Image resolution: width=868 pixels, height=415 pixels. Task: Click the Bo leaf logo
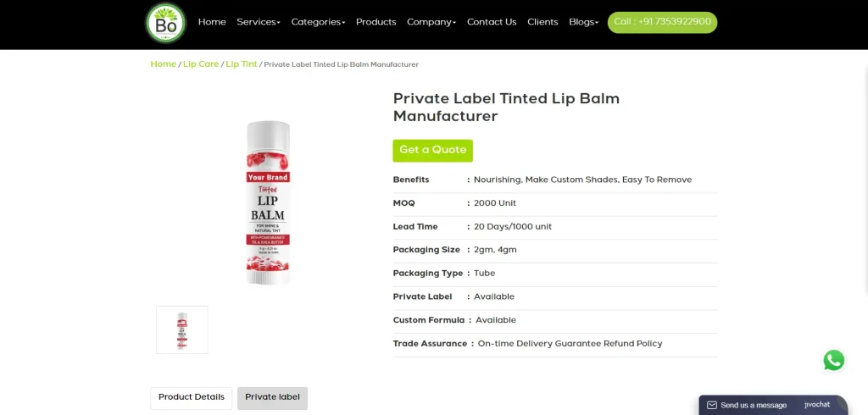(x=165, y=23)
